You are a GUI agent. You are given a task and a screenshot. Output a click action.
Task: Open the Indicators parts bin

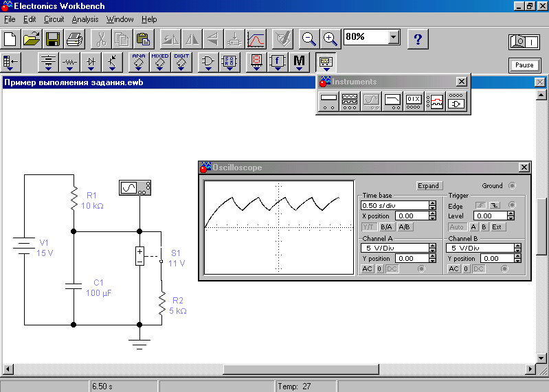pyautogui.click(x=256, y=62)
